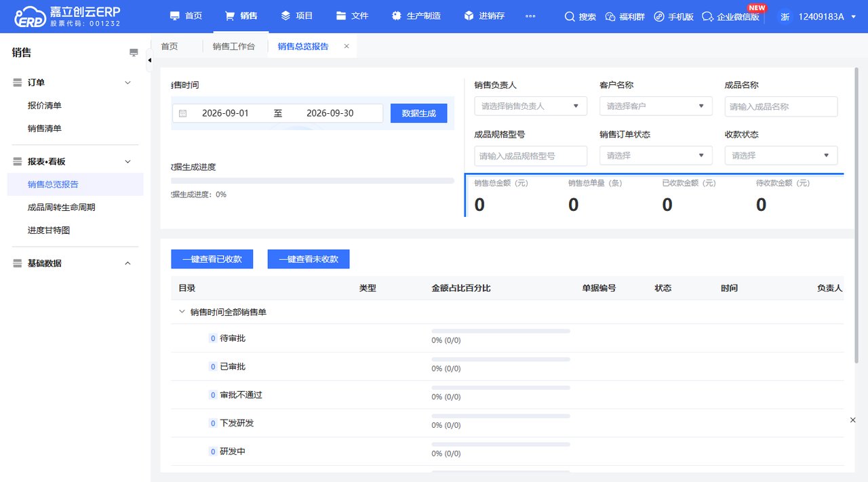This screenshot has width=868, height=482.
Task: Show more modules via ellipsis icon
Action: (530, 16)
